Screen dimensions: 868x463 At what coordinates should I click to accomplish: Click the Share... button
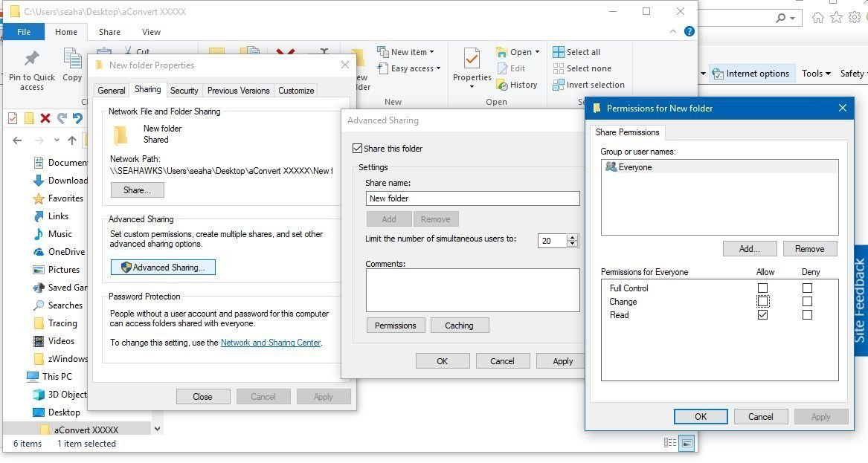click(138, 190)
